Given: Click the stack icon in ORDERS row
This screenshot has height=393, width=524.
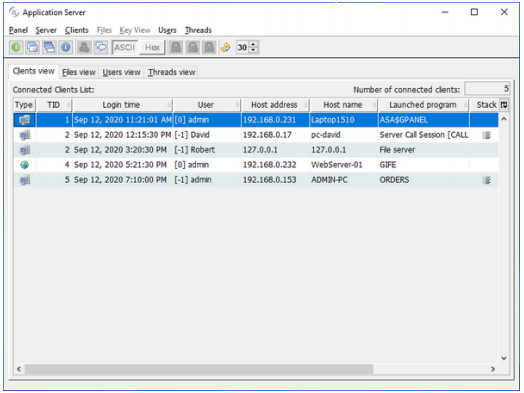Looking at the screenshot, I should [487, 180].
